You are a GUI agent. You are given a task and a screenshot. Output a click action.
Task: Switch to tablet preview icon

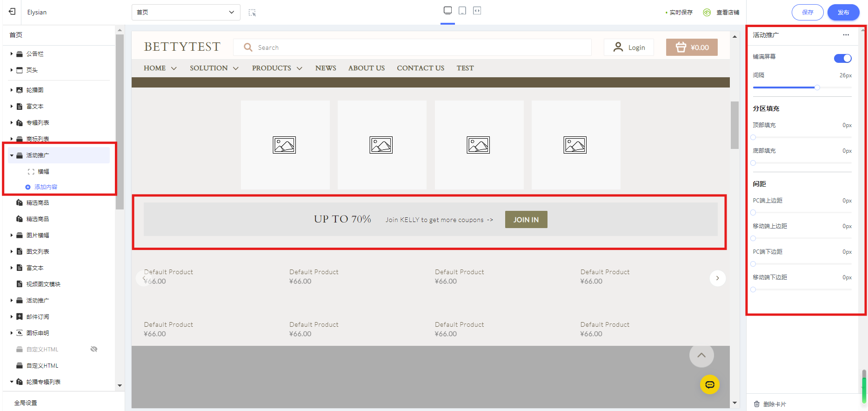[462, 11]
